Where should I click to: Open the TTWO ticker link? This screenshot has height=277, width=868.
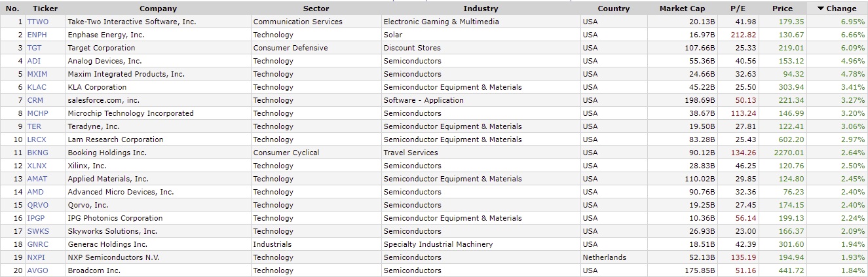tap(38, 22)
